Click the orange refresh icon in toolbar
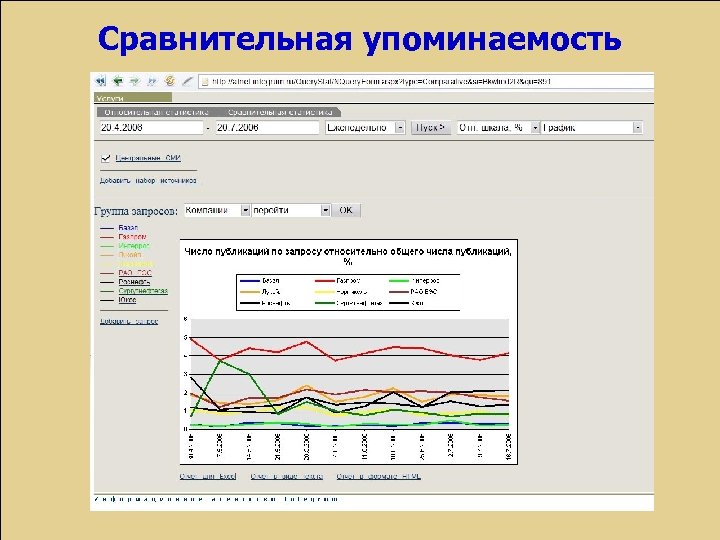This screenshot has width=720, height=540. (x=169, y=81)
